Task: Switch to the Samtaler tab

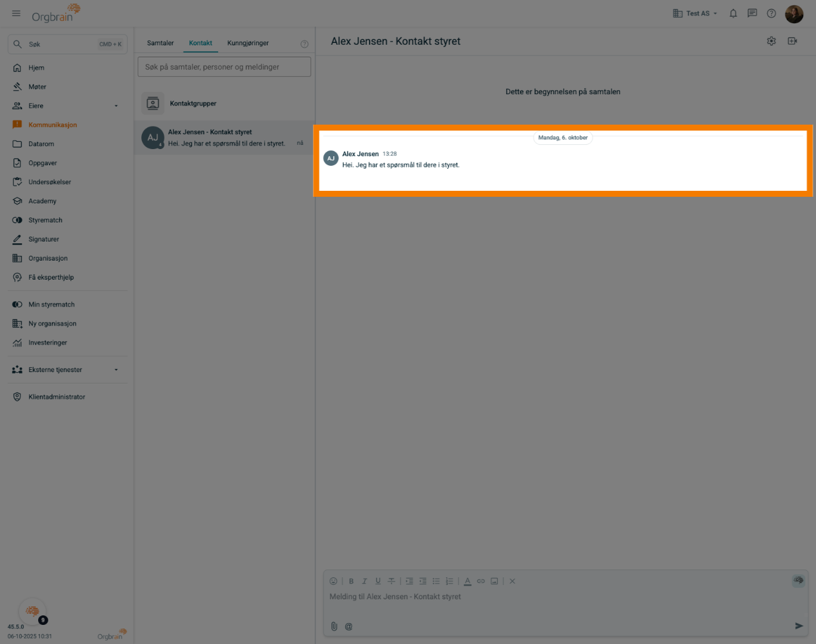Action: point(160,43)
